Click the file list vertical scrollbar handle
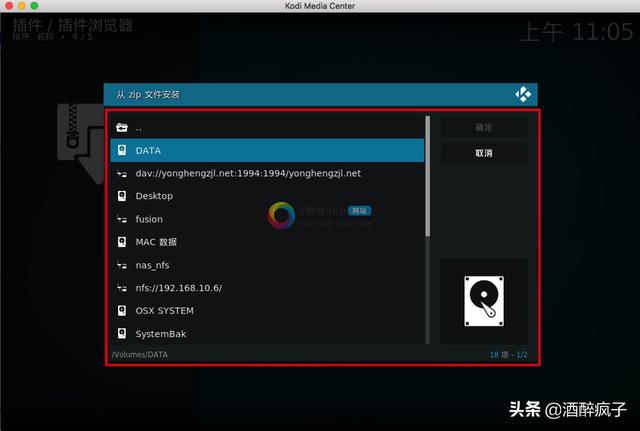This screenshot has width=640, height=431. 427,176
